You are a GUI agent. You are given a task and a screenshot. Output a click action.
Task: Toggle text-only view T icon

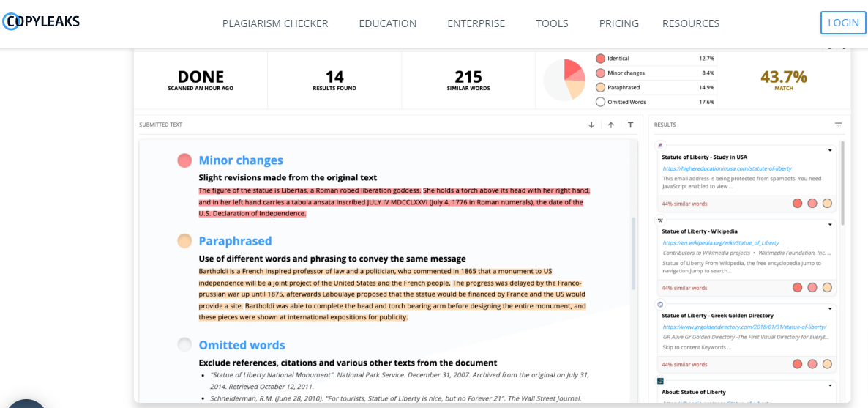click(631, 125)
